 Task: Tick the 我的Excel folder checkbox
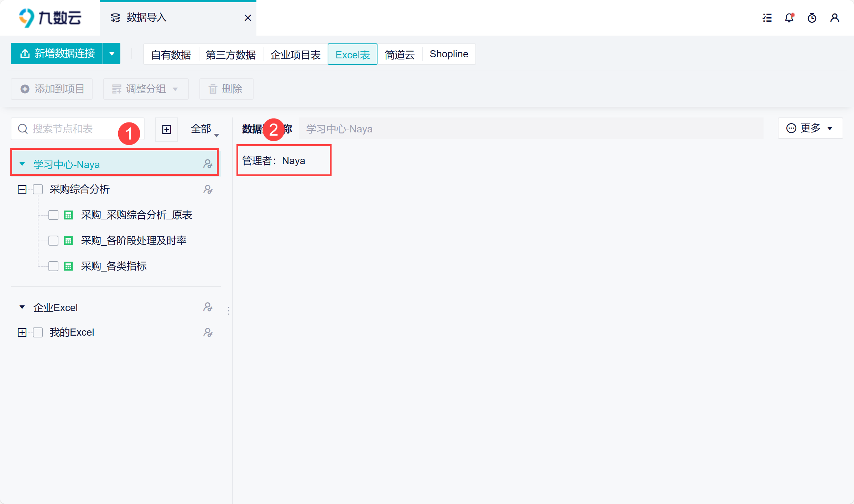point(38,332)
